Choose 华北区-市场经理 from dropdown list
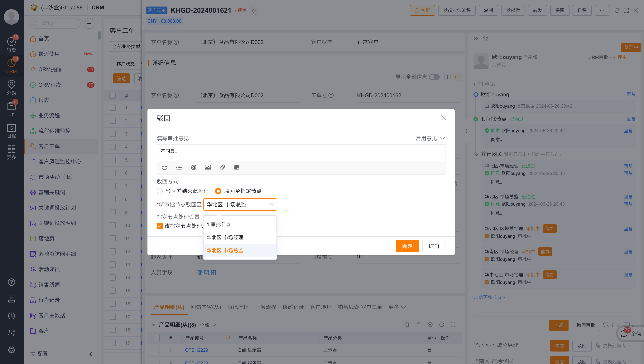Viewport: 644px width, 364px height. pyautogui.click(x=225, y=237)
